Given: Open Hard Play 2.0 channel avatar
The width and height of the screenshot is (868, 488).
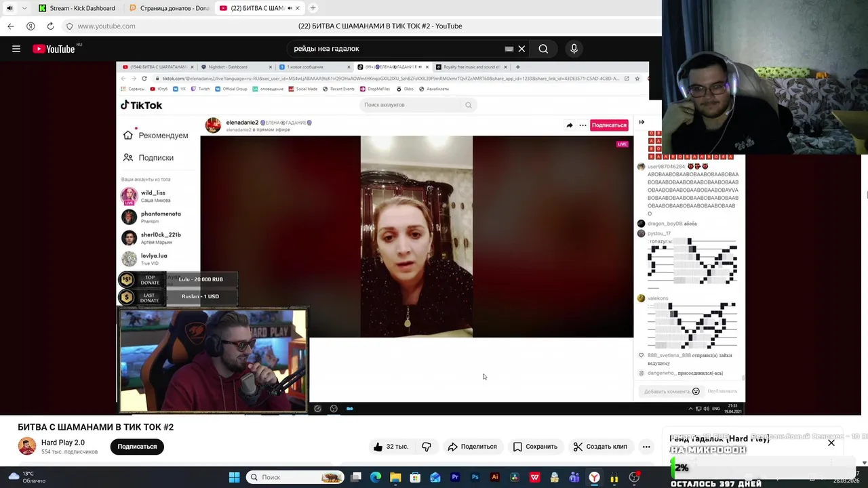Looking at the screenshot, I should [27, 446].
